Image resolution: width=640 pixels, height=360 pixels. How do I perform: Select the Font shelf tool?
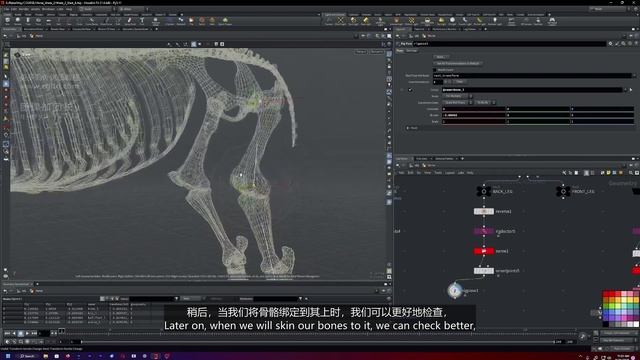click(142, 21)
